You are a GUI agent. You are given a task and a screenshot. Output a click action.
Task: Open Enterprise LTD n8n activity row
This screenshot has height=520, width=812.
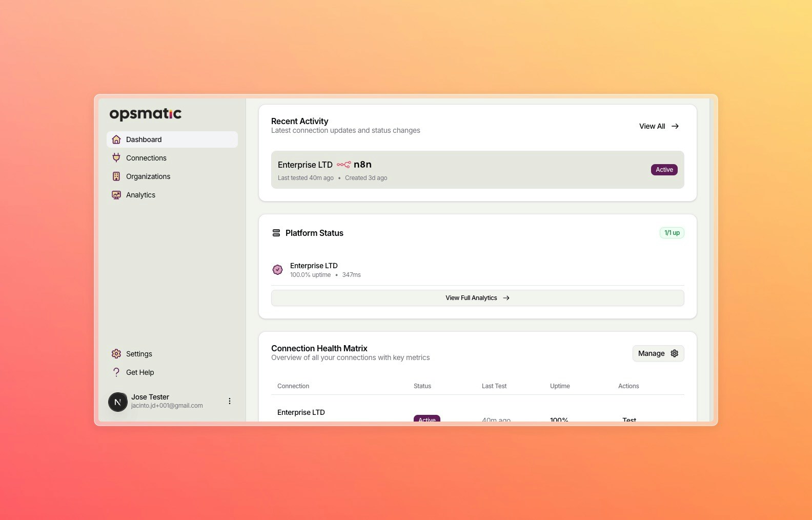click(478, 170)
